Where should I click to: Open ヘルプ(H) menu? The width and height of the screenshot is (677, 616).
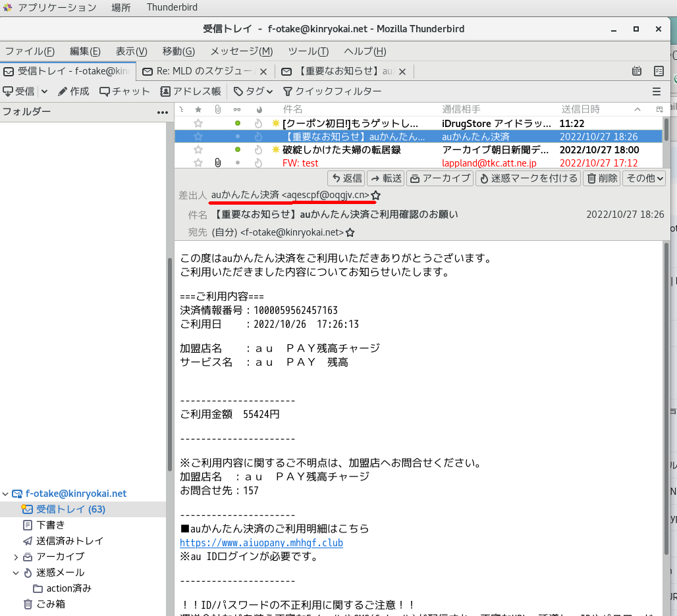coord(365,51)
